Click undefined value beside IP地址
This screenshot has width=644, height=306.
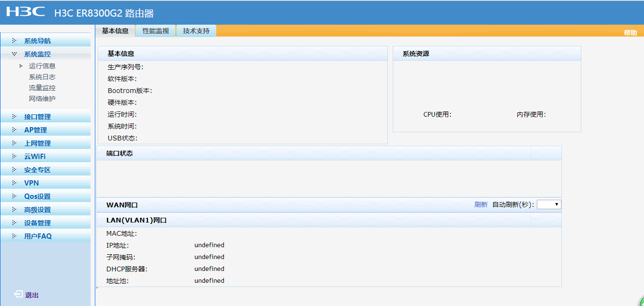click(x=209, y=245)
